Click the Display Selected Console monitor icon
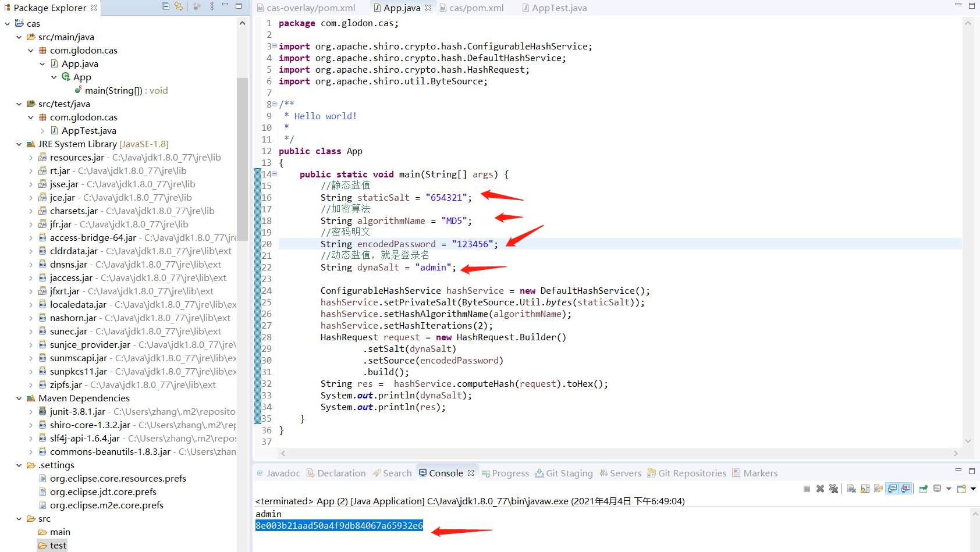The image size is (980, 552). (937, 489)
